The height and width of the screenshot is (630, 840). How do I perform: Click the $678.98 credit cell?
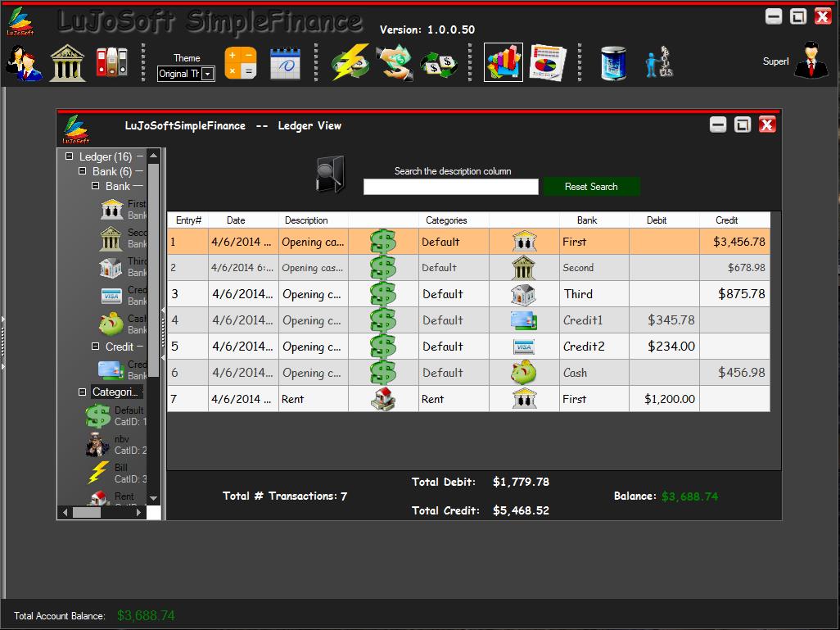point(734,268)
